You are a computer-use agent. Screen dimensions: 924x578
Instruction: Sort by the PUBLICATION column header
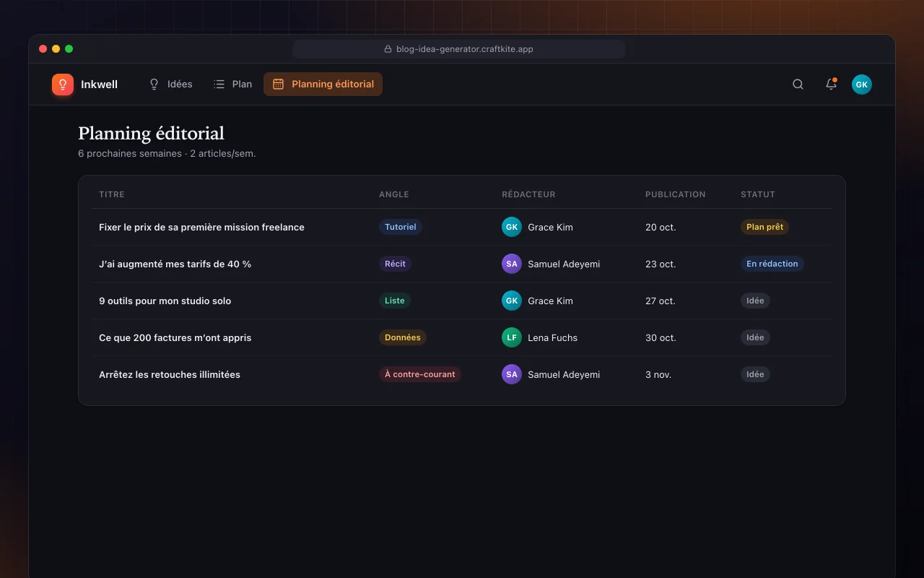coord(676,194)
